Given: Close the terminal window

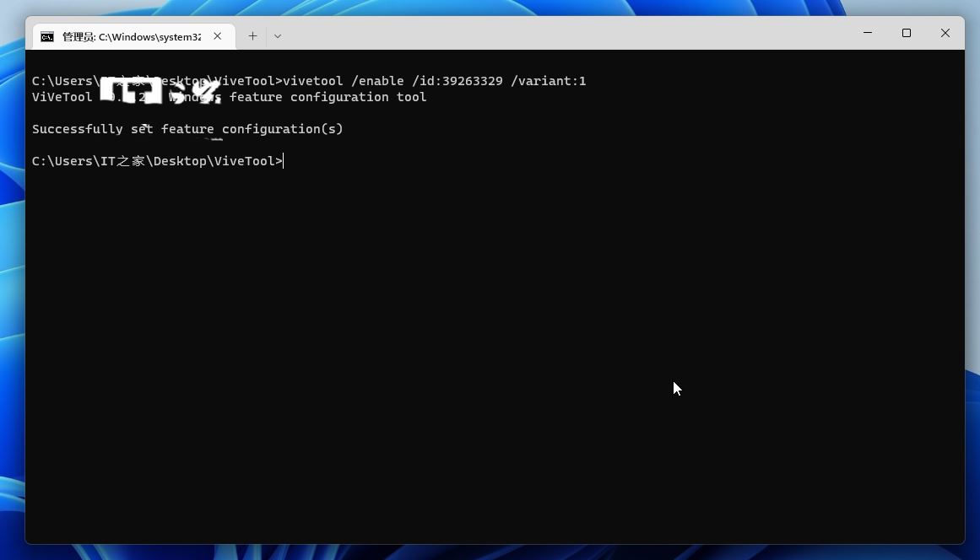Looking at the screenshot, I should click(x=945, y=32).
